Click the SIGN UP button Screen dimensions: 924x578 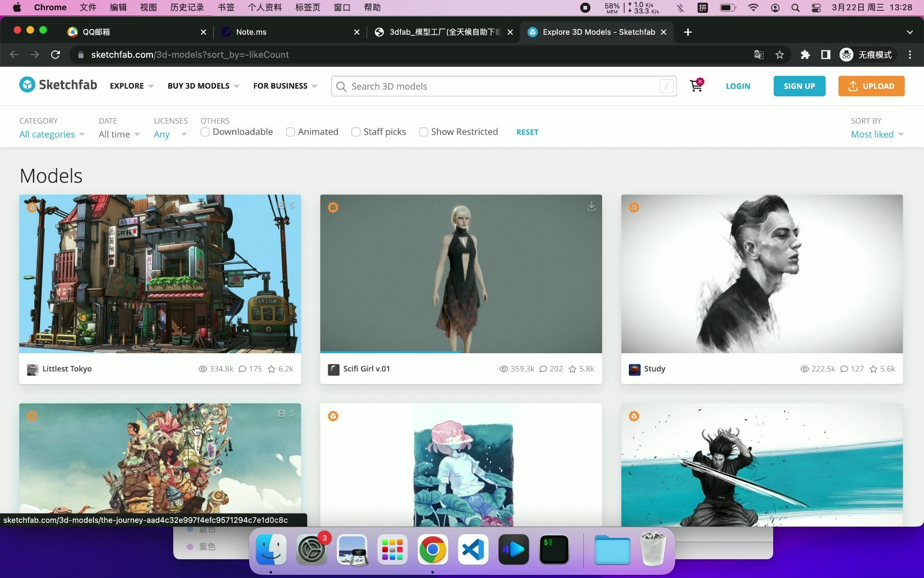799,86
